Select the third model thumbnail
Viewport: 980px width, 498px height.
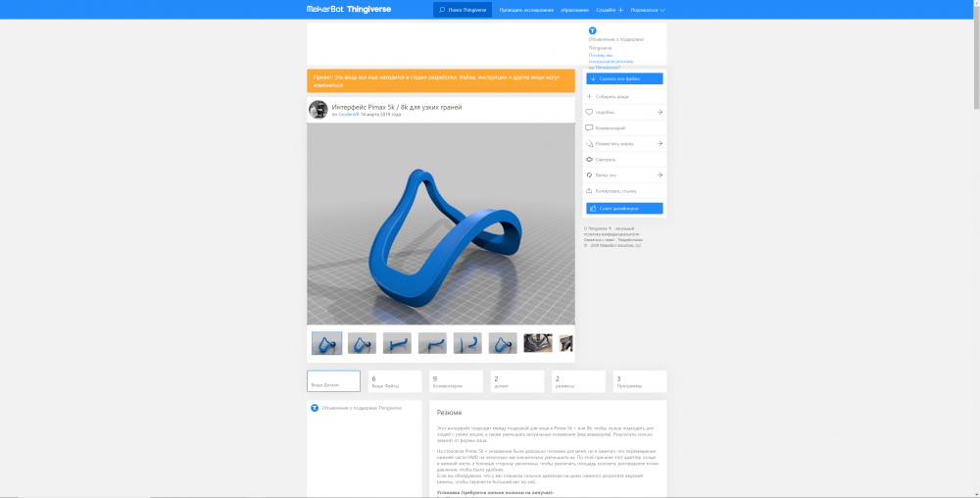tap(397, 343)
